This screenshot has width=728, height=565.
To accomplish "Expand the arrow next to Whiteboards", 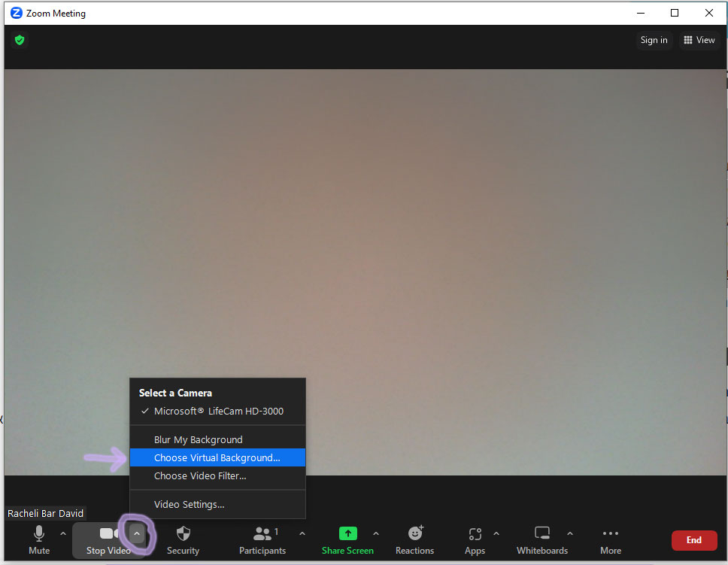I will click(570, 534).
